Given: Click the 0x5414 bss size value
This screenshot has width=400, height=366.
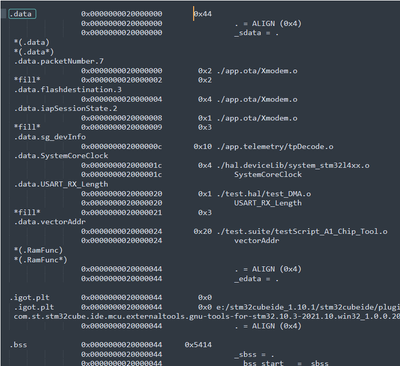Looking at the screenshot, I should [198, 345].
